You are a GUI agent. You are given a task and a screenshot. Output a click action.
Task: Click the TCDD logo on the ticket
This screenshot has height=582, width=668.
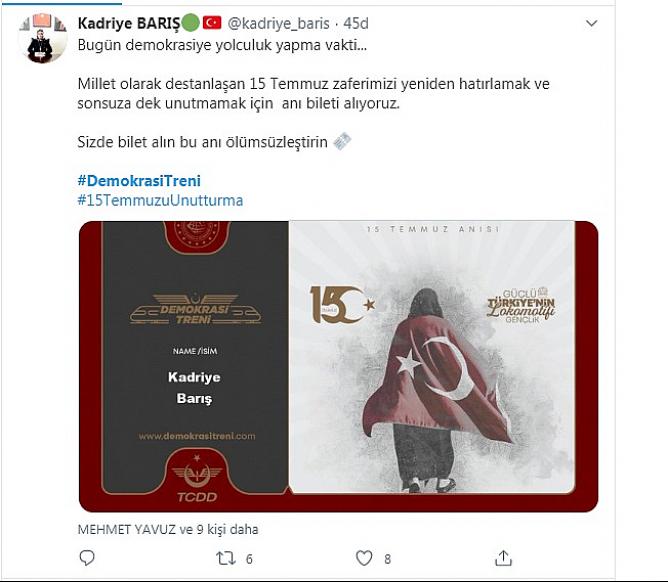[x=197, y=479]
